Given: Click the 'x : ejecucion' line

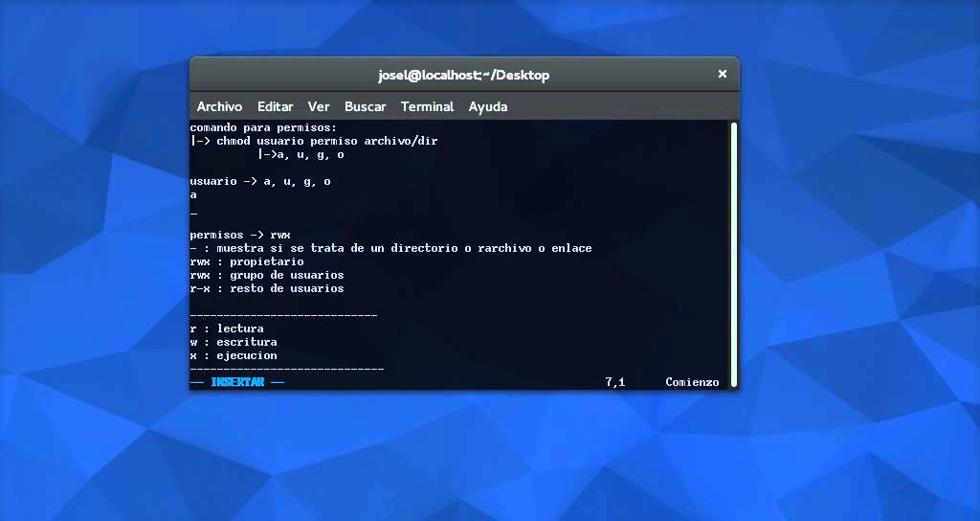Looking at the screenshot, I should pyautogui.click(x=234, y=355).
